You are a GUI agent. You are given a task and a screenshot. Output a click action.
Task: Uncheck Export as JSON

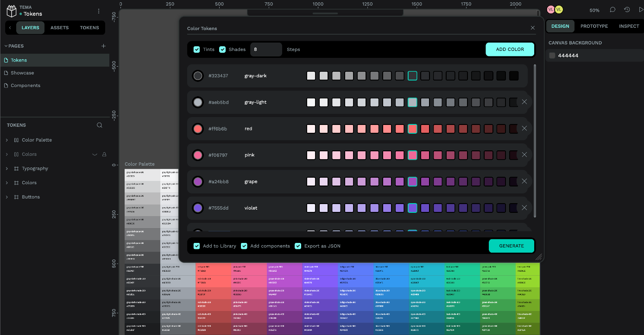298,246
